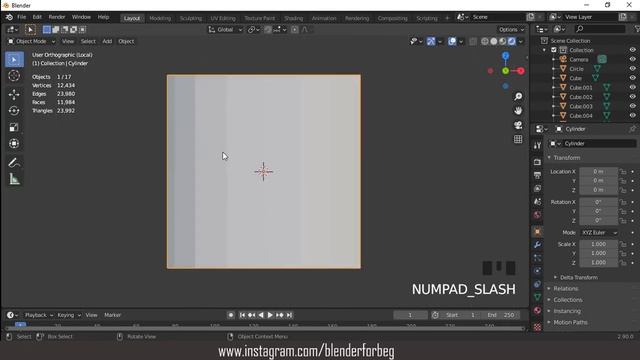Click the zoom view magnifier icon
Screen dimensions: 640x360
point(518,97)
